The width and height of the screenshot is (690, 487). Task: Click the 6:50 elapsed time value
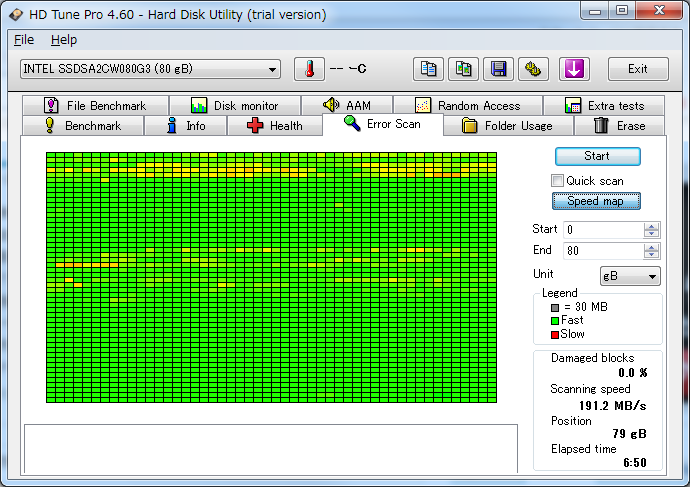635,462
